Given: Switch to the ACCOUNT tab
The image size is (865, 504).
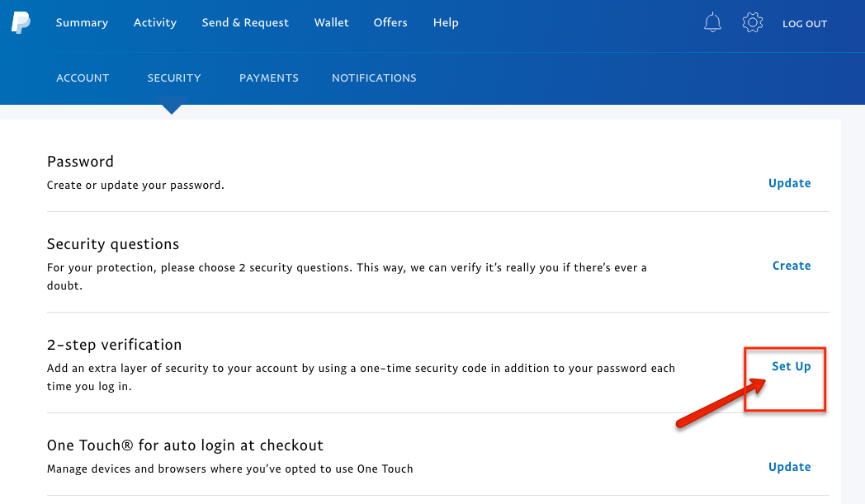Looking at the screenshot, I should click(83, 78).
